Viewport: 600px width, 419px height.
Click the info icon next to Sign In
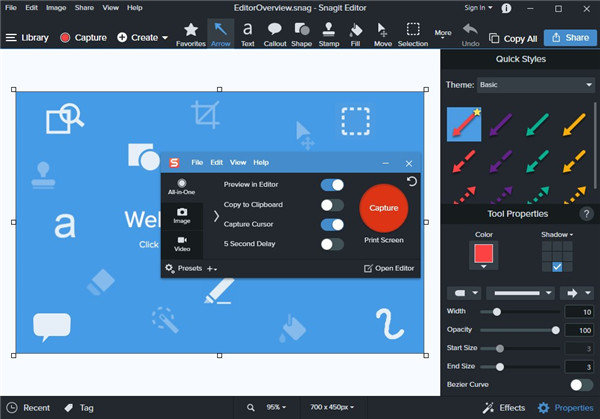506,8
